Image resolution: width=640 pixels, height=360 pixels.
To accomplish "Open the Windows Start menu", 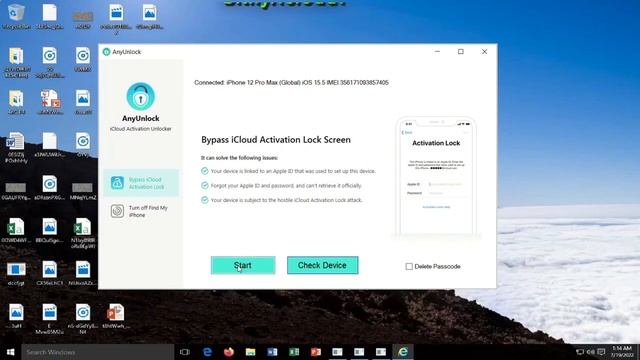I will click(10, 352).
